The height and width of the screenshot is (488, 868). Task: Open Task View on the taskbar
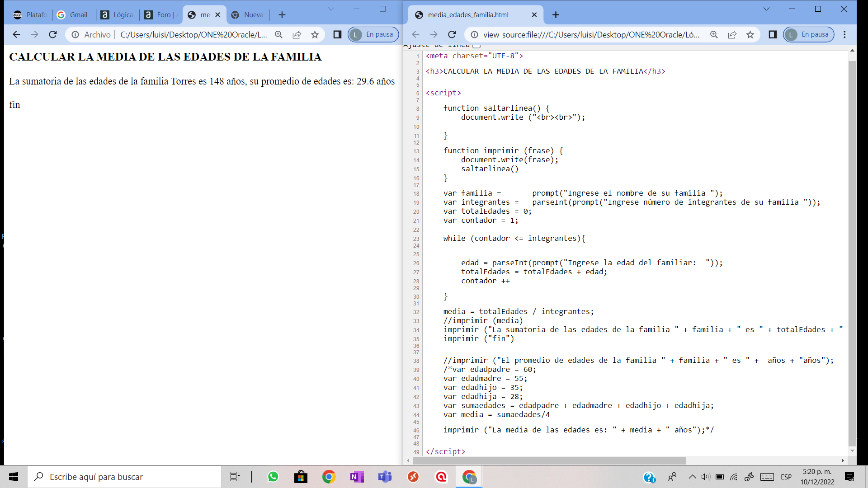click(x=235, y=477)
